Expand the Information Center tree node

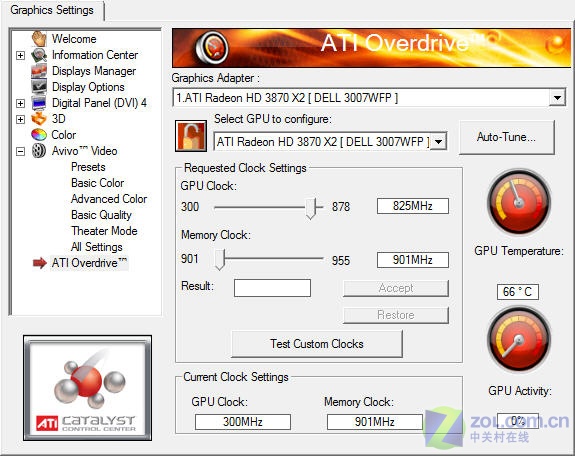pyautogui.click(x=21, y=55)
